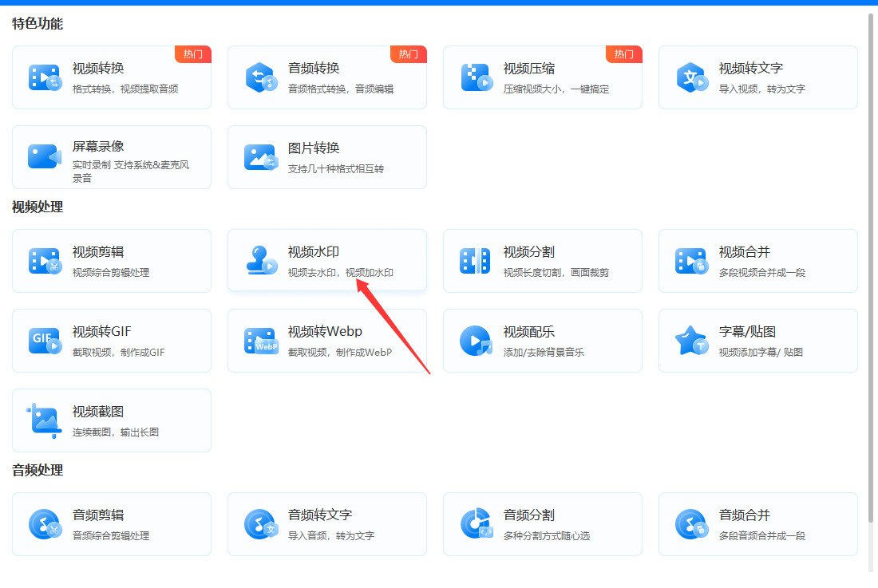Select the 视频转文字 icon

tap(692, 77)
